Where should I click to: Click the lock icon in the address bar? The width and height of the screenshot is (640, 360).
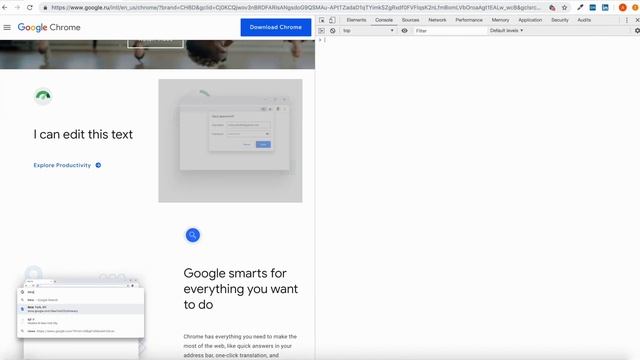[x=45, y=8]
